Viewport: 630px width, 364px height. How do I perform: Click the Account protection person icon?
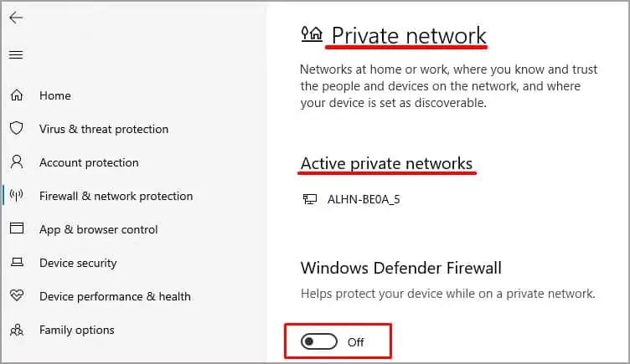pos(17,162)
